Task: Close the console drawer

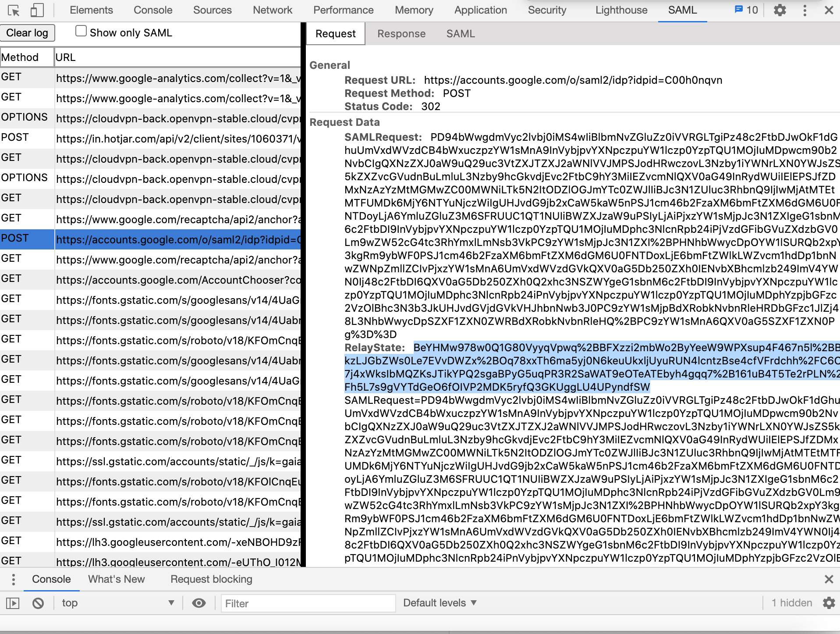Action: coord(829,579)
